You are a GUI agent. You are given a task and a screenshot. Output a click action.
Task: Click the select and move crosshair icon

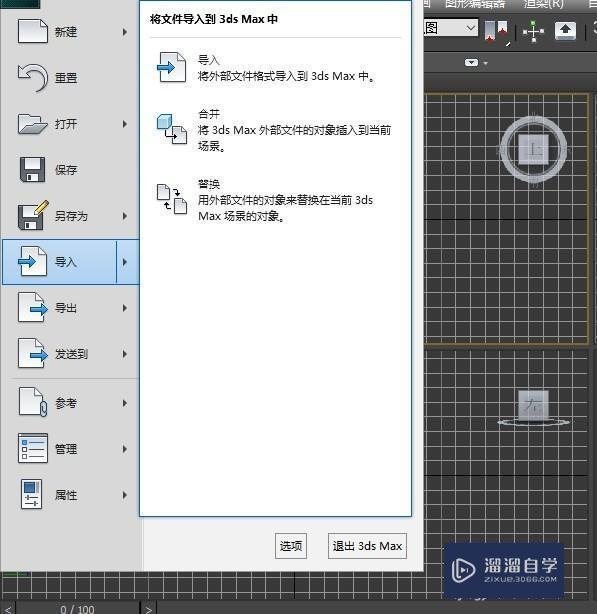point(533,31)
